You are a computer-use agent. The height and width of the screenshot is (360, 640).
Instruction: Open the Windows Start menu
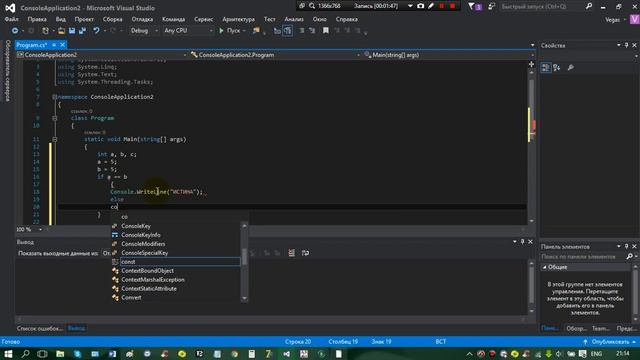(8, 354)
